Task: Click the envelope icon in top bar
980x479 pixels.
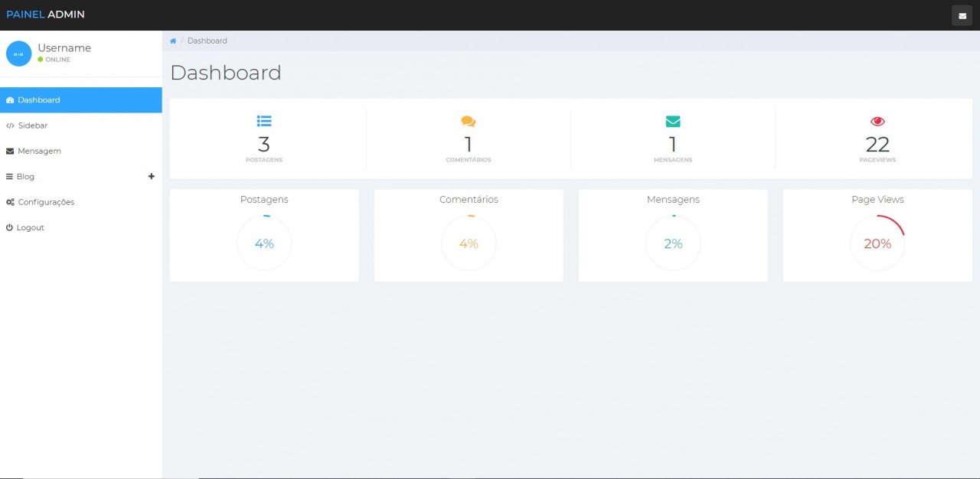Action: pyautogui.click(x=962, y=15)
